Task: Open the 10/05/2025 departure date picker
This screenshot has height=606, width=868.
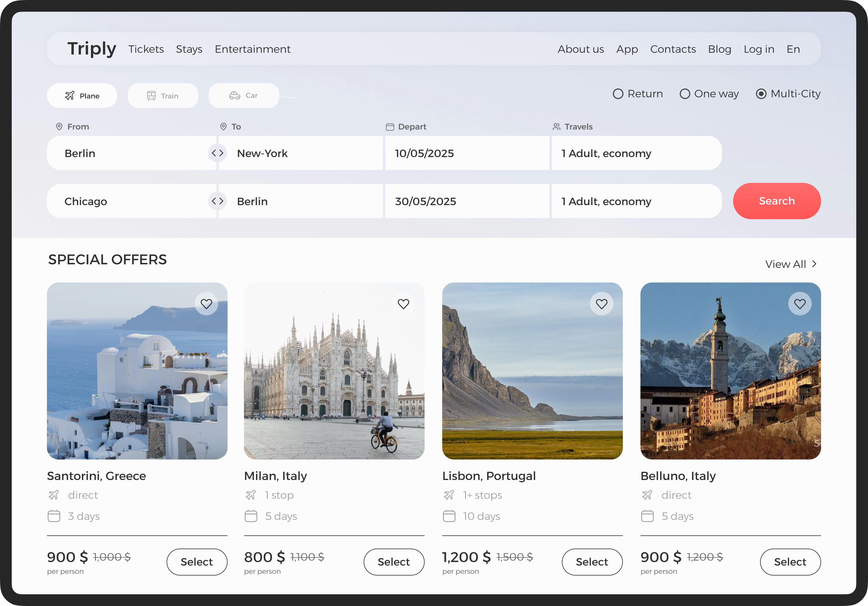Action: click(x=467, y=153)
